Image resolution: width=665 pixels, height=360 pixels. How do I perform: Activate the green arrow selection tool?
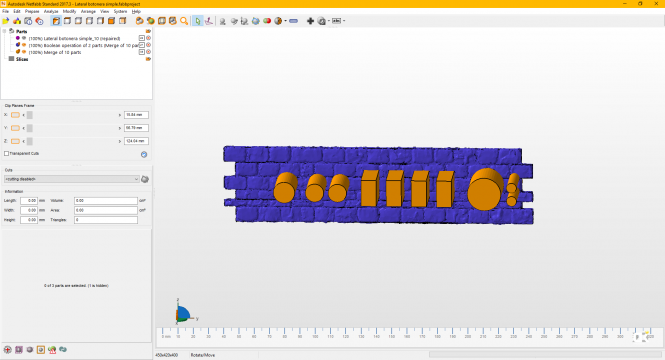[x=198, y=21]
